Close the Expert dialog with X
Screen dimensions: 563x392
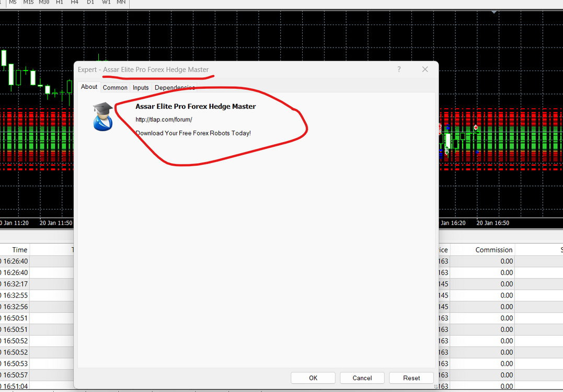pyautogui.click(x=425, y=70)
